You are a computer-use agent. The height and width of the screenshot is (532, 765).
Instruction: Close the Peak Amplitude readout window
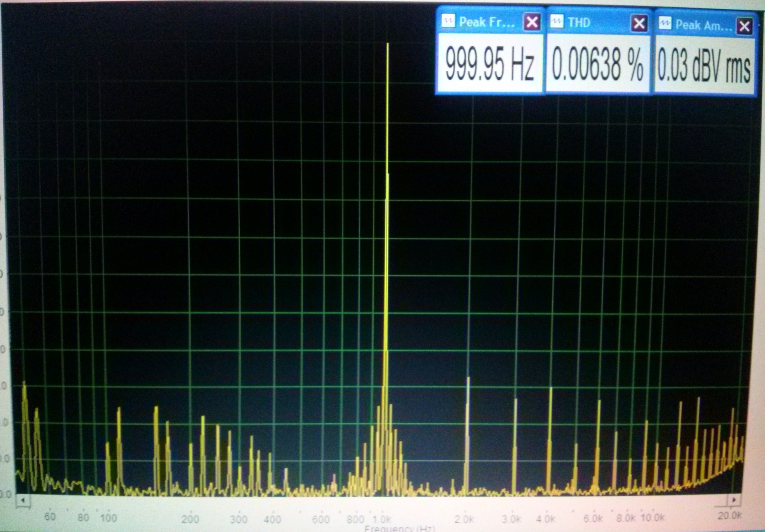pyautogui.click(x=744, y=26)
